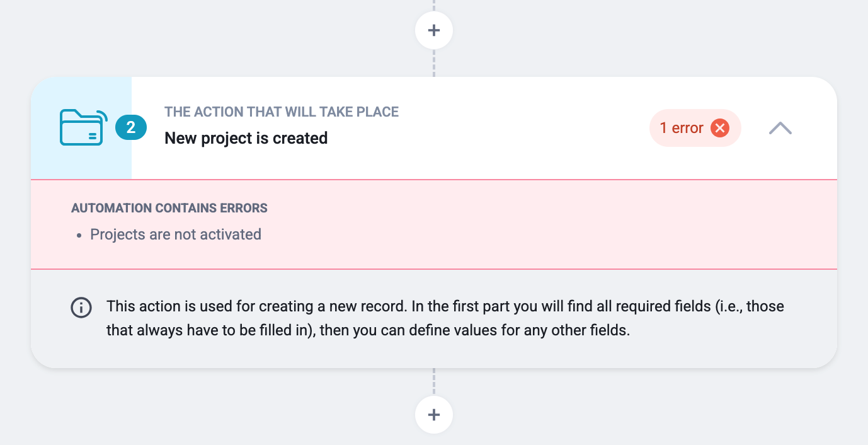Click the dashed connector below the card
This screenshot has height=445, width=868.
pyautogui.click(x=434, y=382)
